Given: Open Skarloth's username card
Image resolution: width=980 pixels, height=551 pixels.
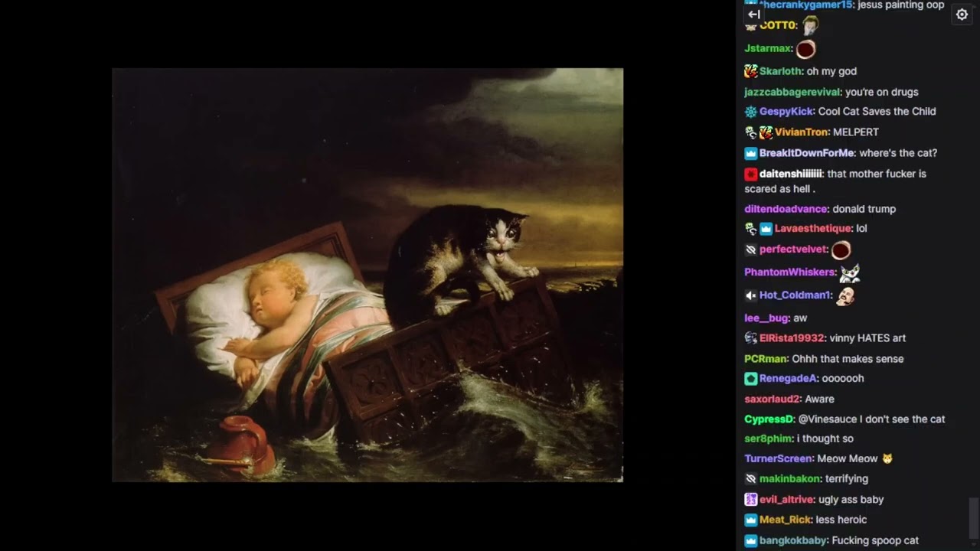Looking at the screenshot, I should [x=780, y=71].
